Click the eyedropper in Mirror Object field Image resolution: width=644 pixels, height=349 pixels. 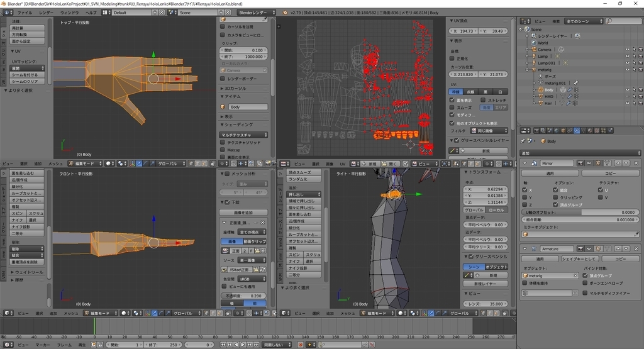click(x=636, y=235)
